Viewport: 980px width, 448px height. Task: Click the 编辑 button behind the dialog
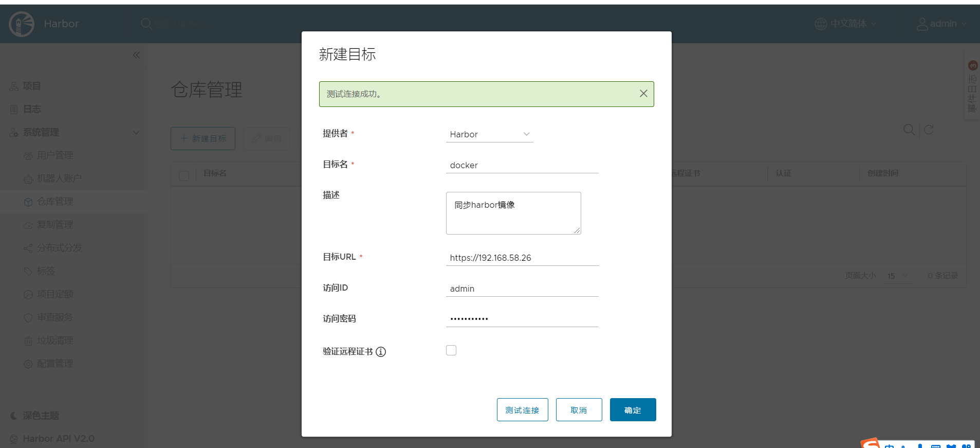267,138
